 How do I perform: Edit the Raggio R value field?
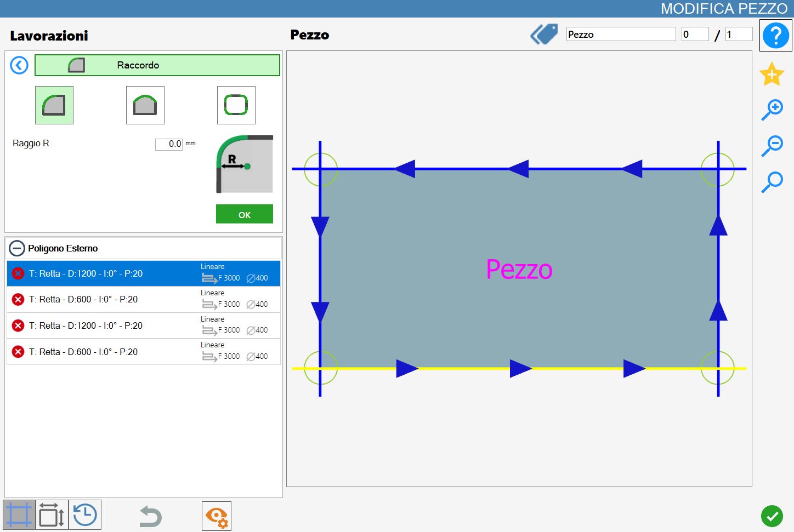(x=169, y=144)
